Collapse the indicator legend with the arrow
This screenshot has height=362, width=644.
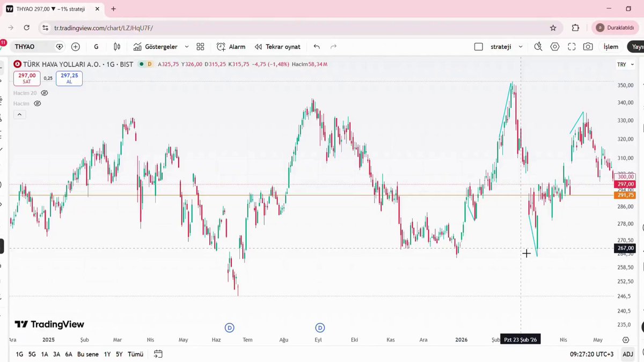(19, 114)
